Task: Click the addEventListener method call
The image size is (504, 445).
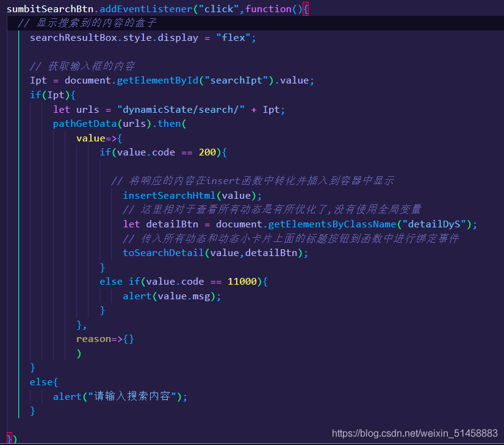Action: point(146,9)
